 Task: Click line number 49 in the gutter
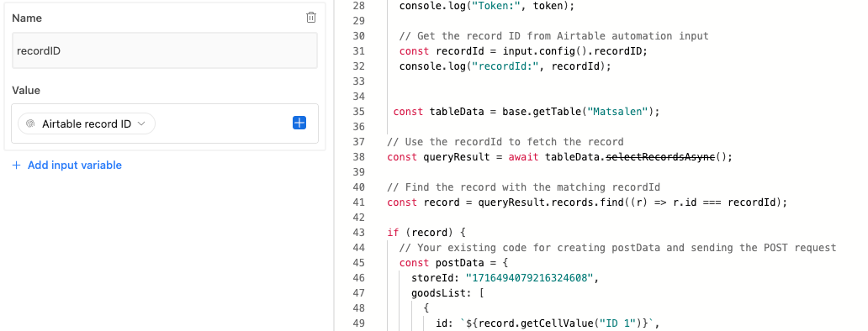[358, 323]
